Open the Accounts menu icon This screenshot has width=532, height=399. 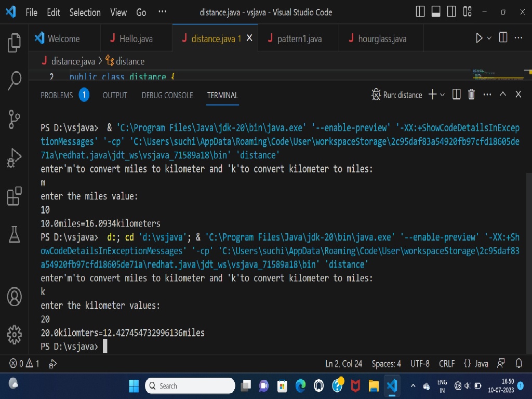pyautogui.click(x=14, y=297)
